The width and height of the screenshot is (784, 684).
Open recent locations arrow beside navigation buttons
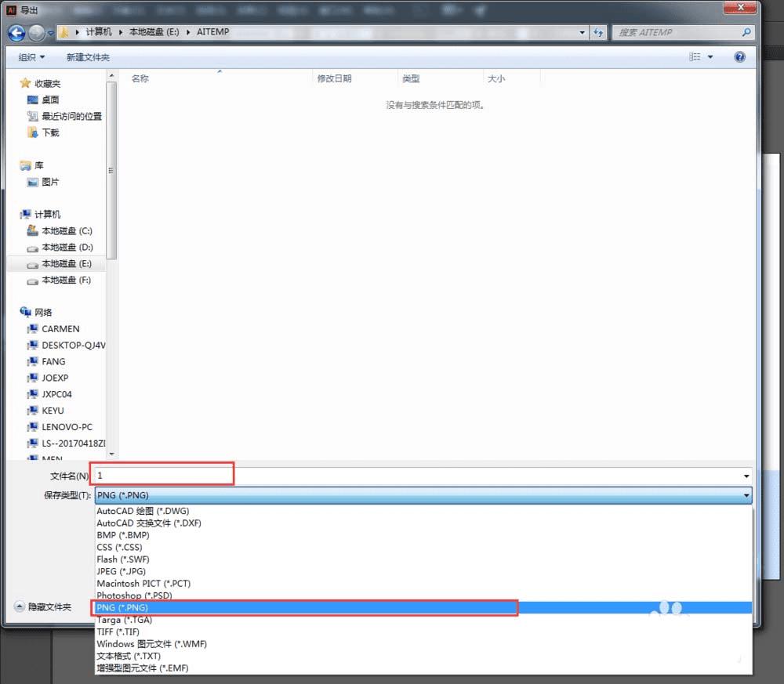click(50, 34)
